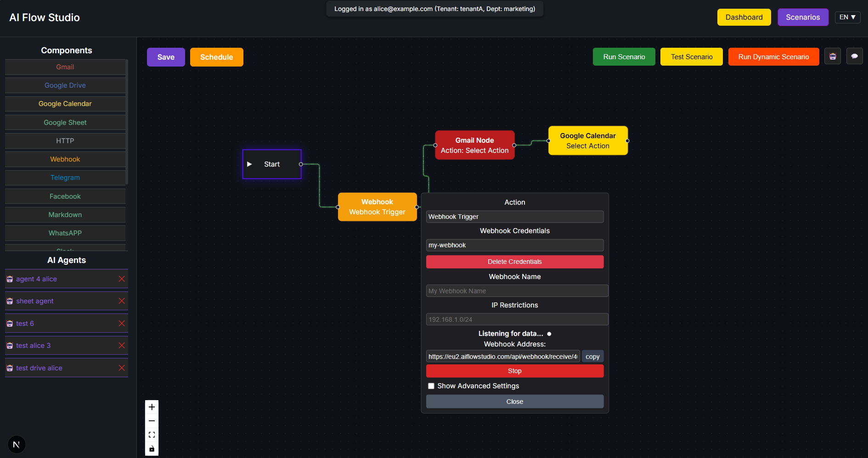868x458 pixels.
Task: Open the EN language dropdown
Action: pyautogui.click(x=847, y=17)
